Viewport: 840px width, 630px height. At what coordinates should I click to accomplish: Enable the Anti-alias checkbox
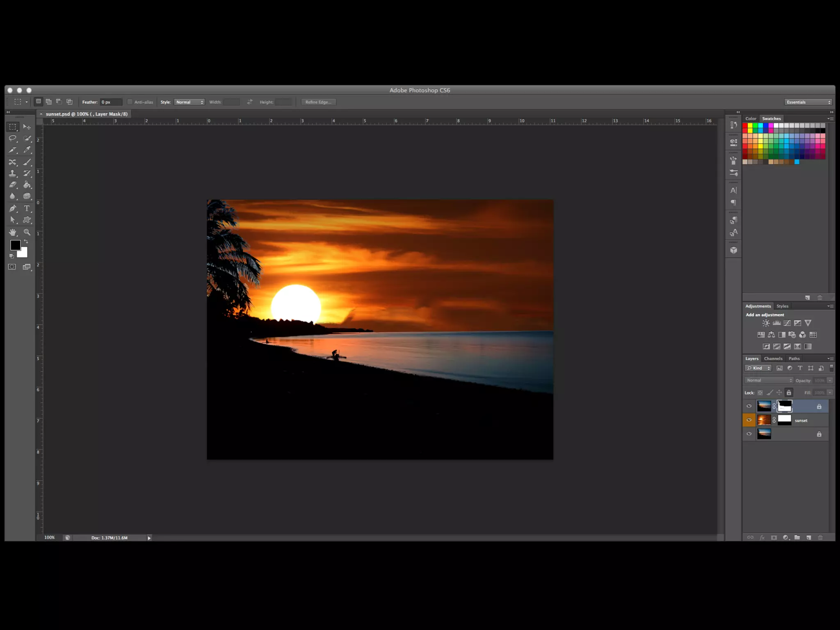click(130, 102)
